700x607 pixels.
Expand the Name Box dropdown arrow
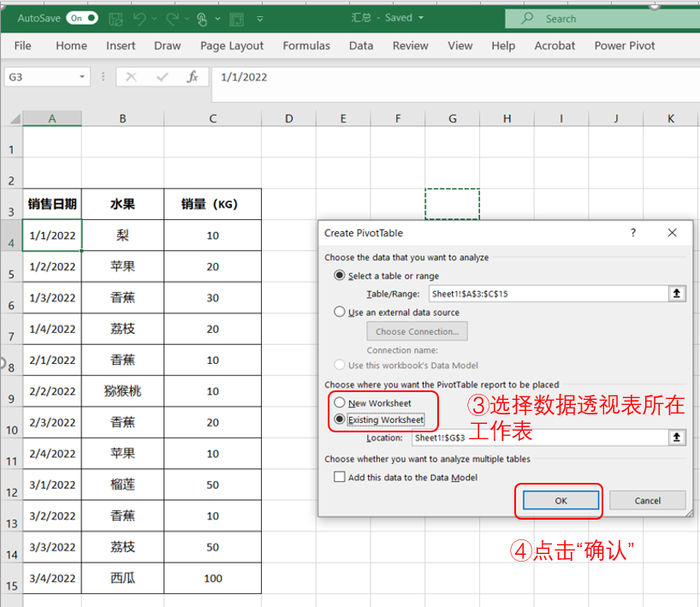pos(82,77)
